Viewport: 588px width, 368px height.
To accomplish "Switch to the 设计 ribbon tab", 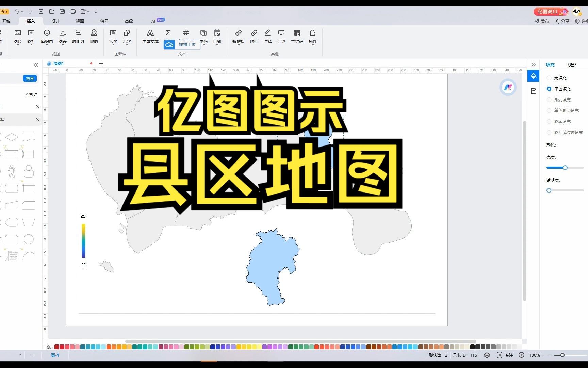I will point(55,21).
